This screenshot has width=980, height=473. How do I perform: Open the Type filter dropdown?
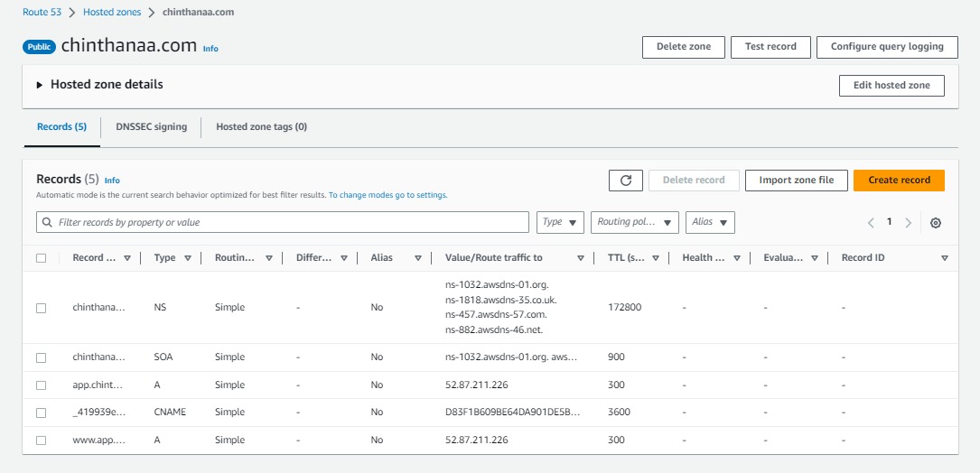pos(560,222)
